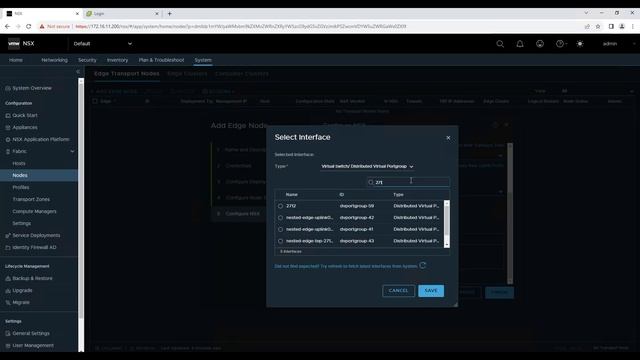Screen dimensions: 640x360
Task: Click the ID column header
Action: (342, 195)
